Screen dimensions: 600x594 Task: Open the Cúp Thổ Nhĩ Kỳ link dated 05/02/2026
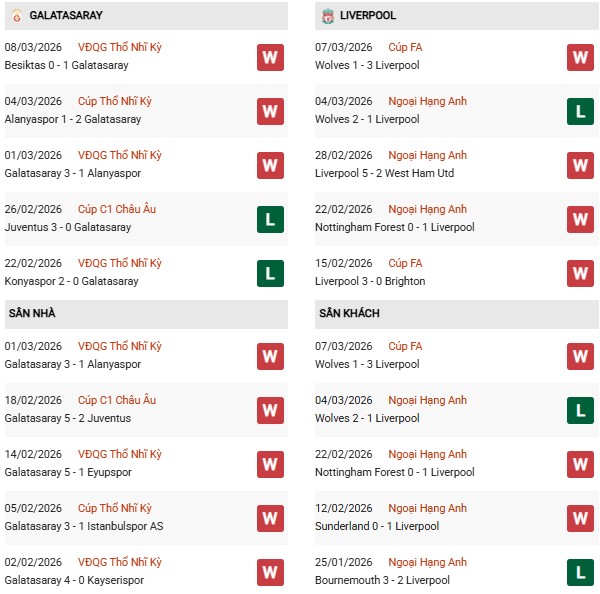pyautogui.click(x=115, y=509)
